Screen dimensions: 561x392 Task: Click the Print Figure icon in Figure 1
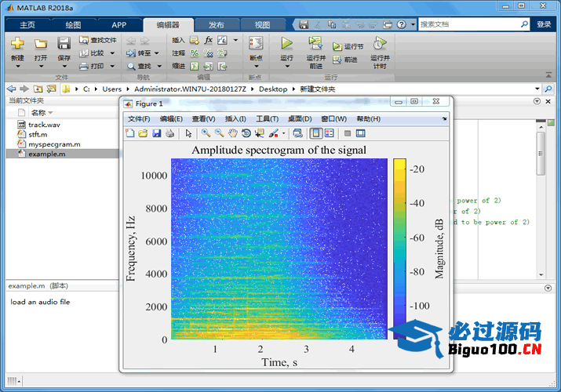[170, 133]
